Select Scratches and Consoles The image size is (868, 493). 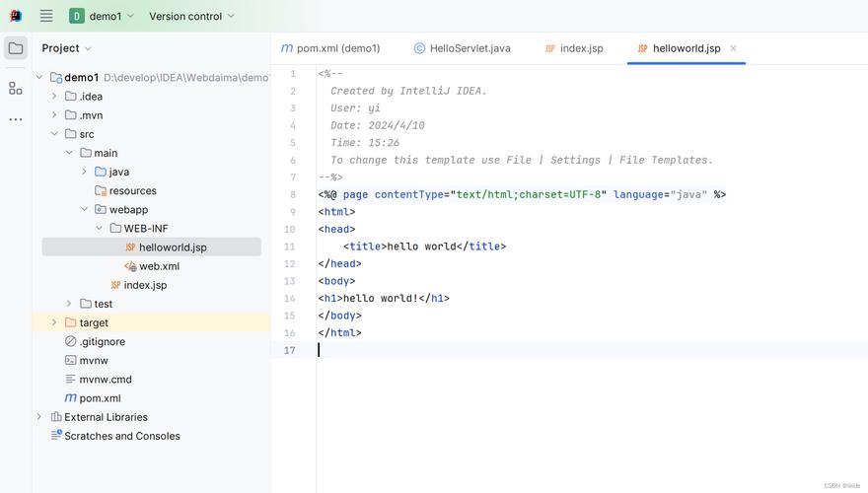tap(121, 436)
